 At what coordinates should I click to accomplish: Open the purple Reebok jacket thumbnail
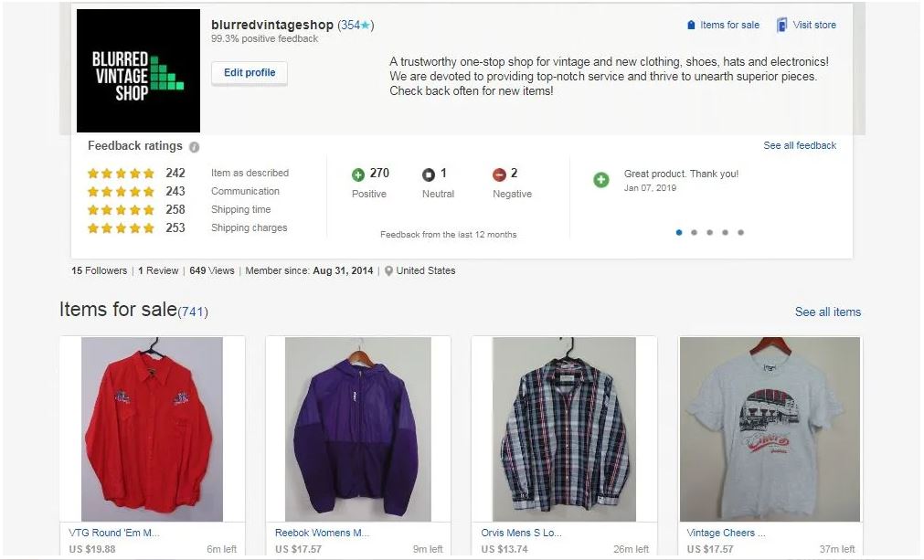pyautogui.click(x=357, y=429)
